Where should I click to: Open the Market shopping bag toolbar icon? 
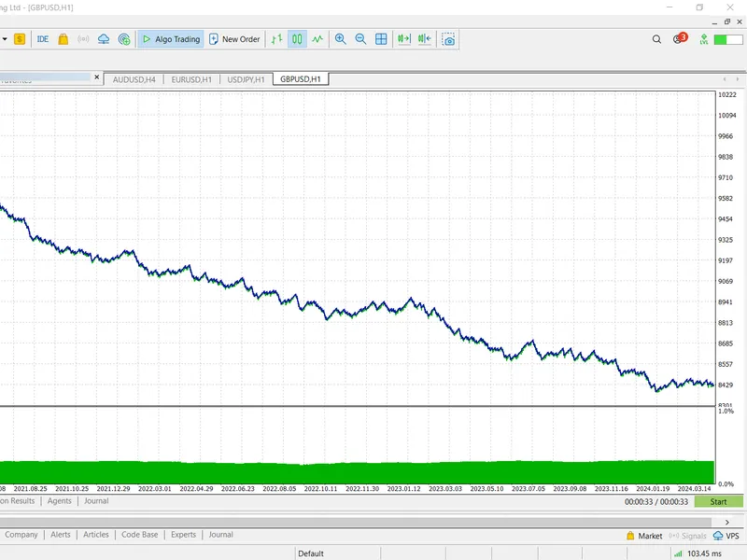pos(63,39)
